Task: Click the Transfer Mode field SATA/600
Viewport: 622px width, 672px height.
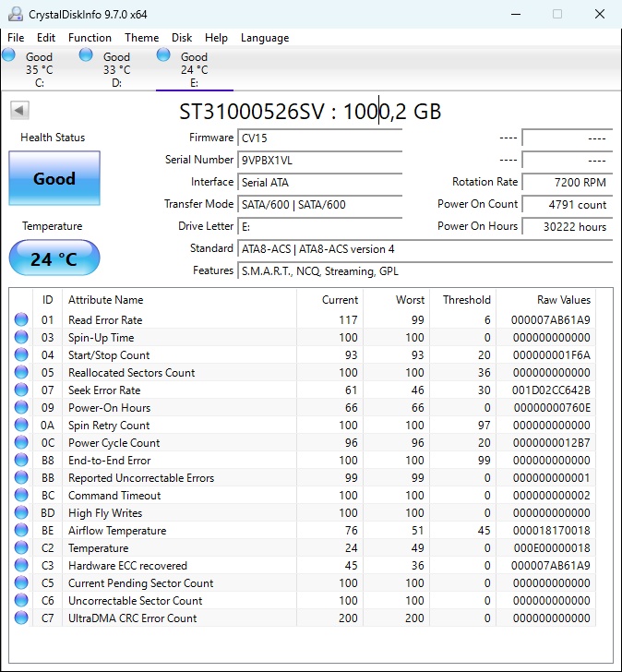Action: [319, 204]
